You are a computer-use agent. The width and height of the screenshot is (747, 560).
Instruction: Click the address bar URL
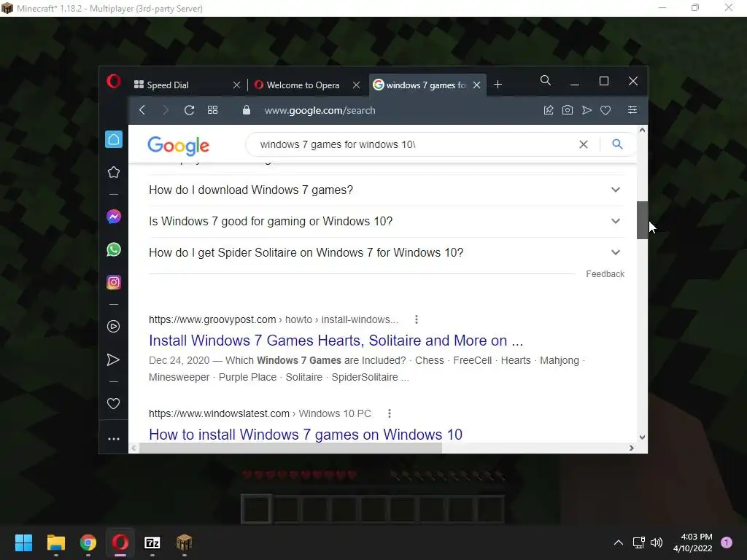pos(320,111)
